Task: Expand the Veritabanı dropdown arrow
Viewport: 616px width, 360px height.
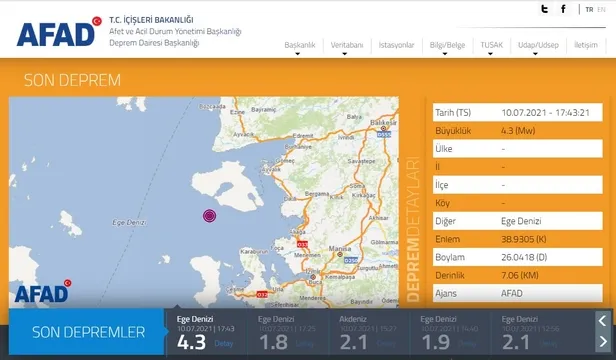Action: click(345, 54)
